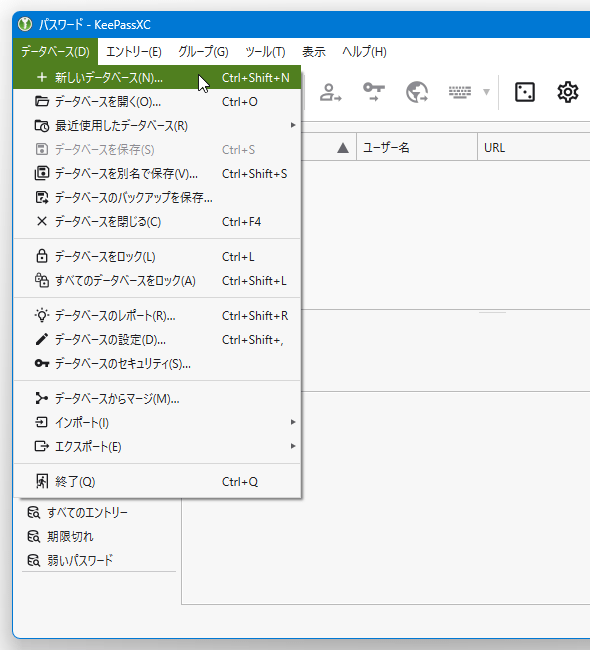
Task: Open the ヘルプ(H) menu
Action: click(x=364, y=51)
